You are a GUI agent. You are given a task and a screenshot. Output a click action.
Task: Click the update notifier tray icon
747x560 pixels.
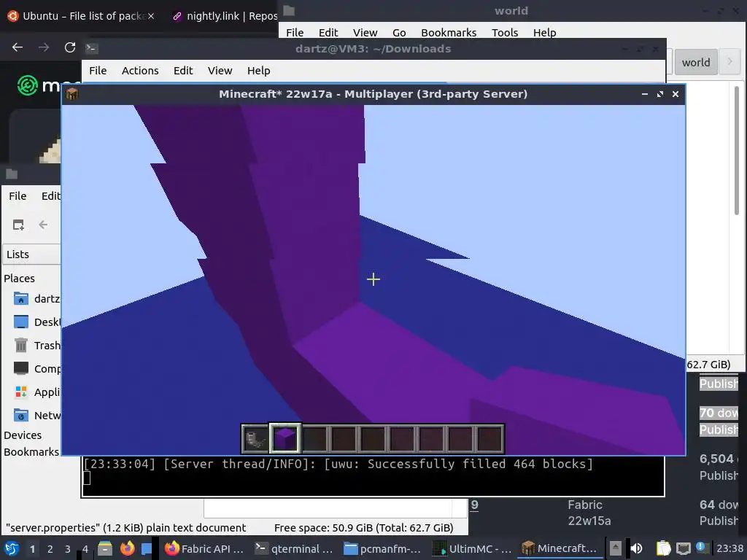[701, 547]
